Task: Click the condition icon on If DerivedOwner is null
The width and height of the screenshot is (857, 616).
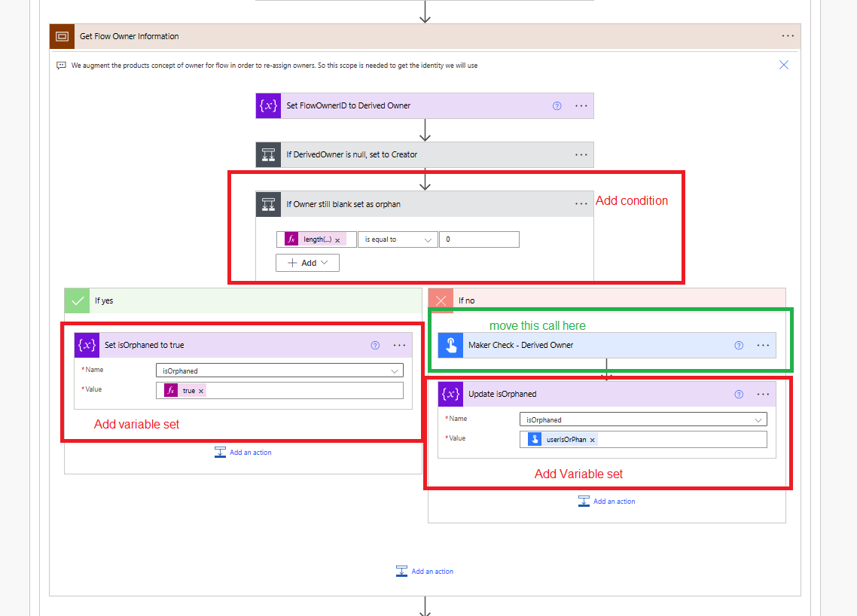Action: coord(268,154)
